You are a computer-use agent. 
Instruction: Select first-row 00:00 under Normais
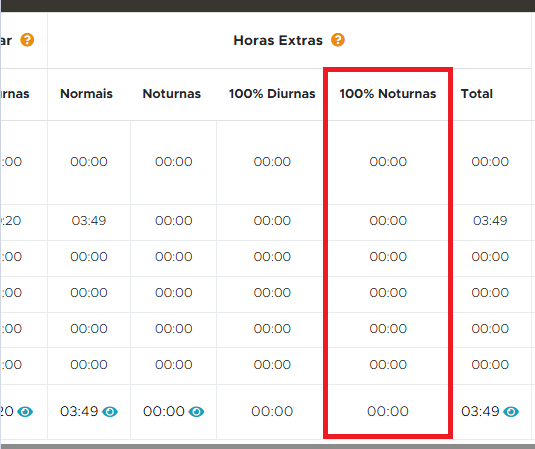click(x=89, y=162)
